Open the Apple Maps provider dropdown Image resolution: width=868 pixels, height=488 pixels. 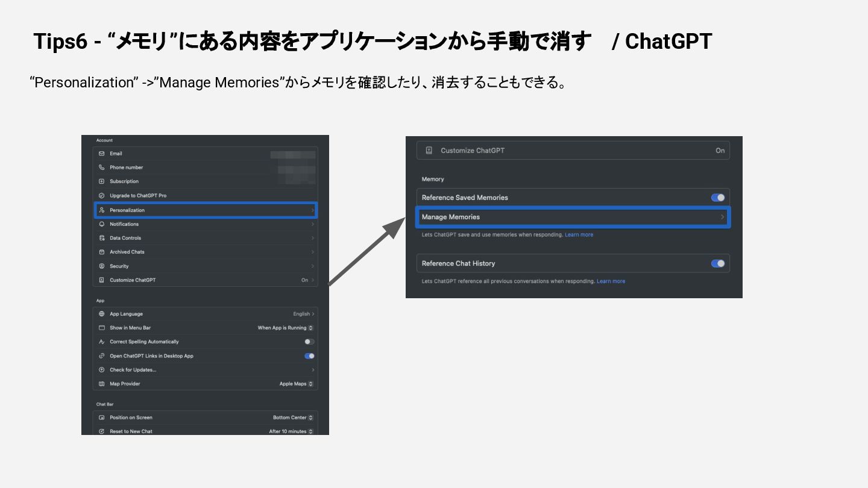(x=297, y=384)
